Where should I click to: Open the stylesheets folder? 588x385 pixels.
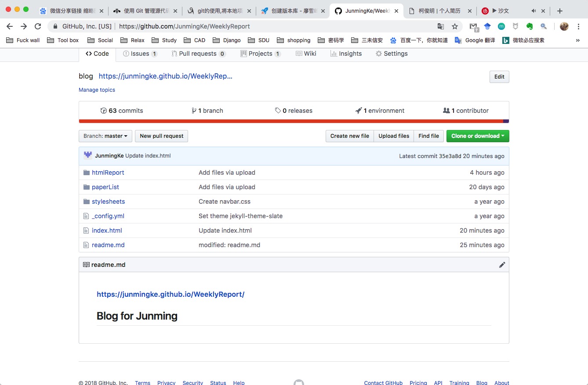point(108,201)
